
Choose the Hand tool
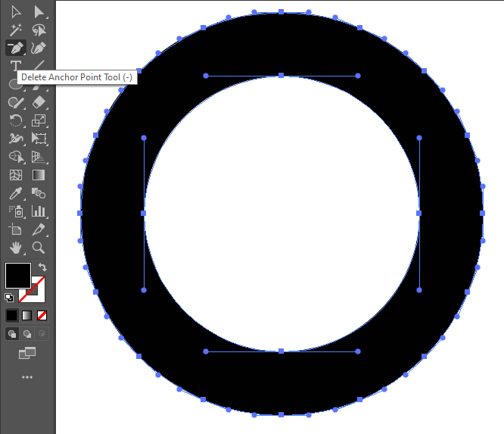tap(15, 248)
